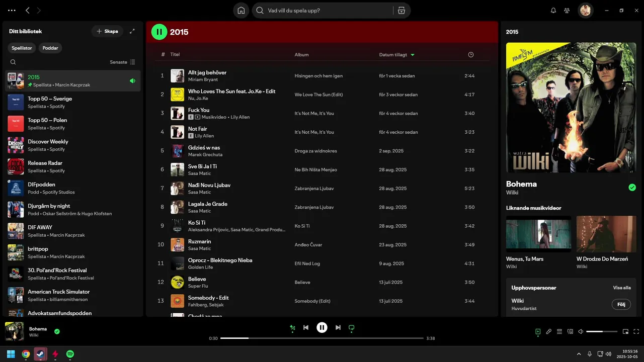Open American Truck Simulator playlist
Viewport: 644px width, 362px height.
73,295
